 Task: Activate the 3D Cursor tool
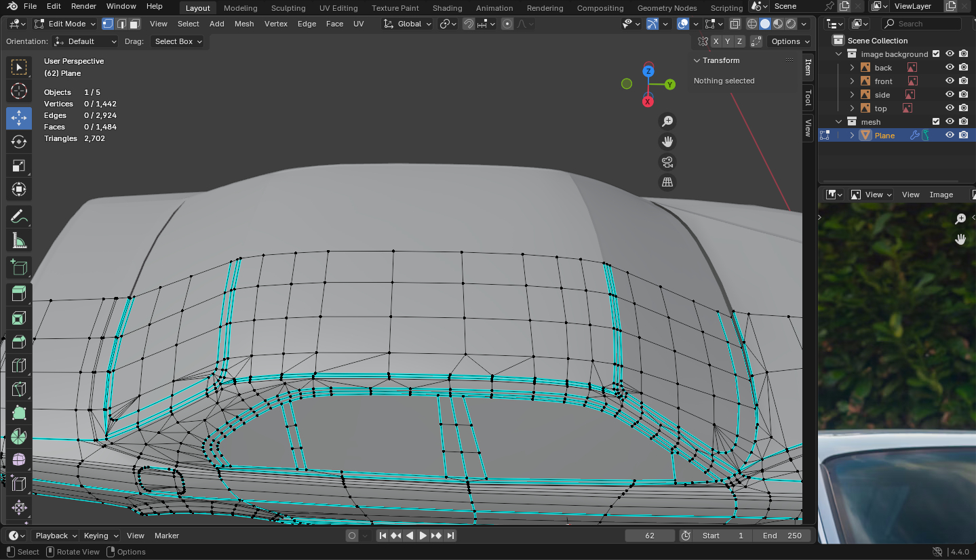19,91
